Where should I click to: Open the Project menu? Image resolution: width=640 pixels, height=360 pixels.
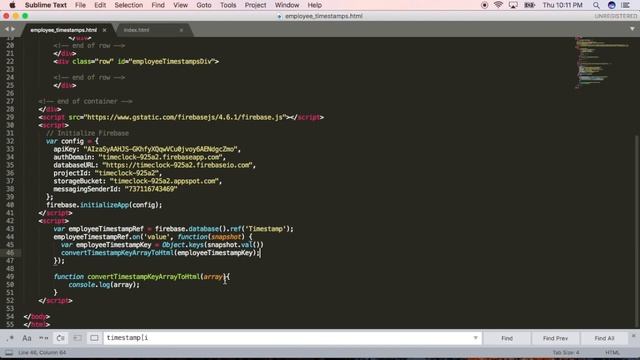[x=256, y=5]
